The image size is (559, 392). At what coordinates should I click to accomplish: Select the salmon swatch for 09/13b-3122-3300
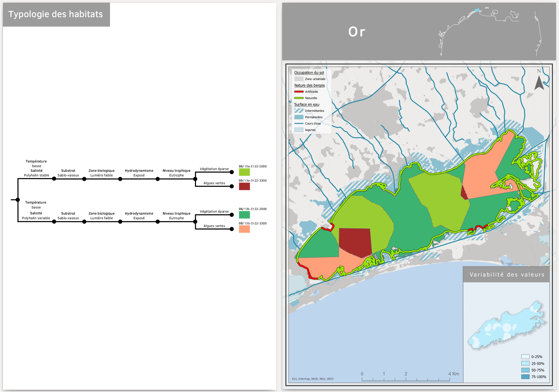[244, 229]
